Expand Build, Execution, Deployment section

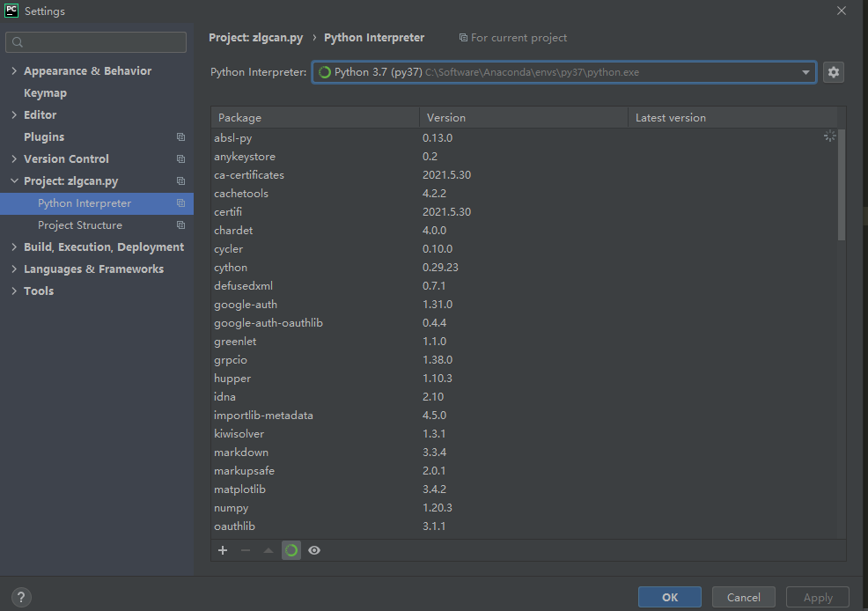[x=14, y=247]
